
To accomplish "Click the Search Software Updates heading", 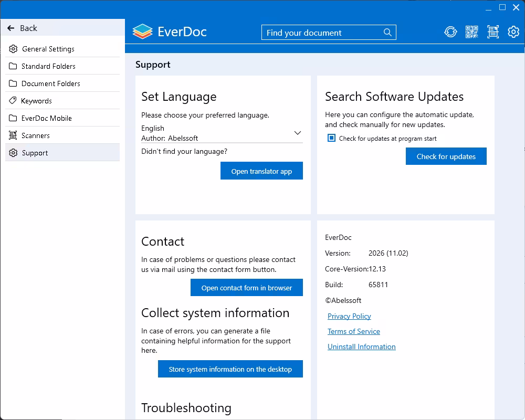I will coord(394,97).
